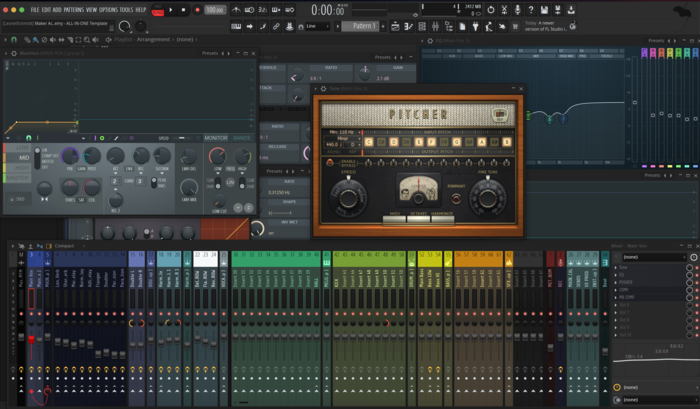
Task: Switch Maximus display to BANDS
Action: tap(242, 138)
